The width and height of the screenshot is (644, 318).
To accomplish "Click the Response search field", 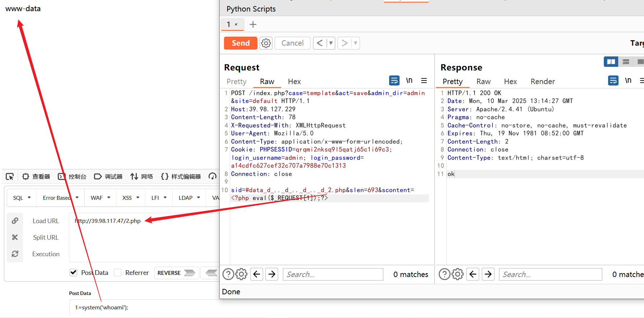I will click(x=550, y=274).
